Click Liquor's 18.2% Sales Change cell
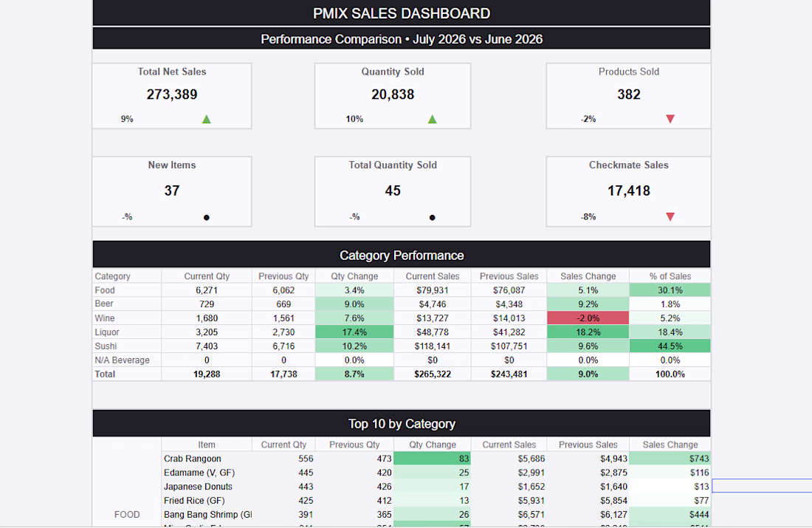 pyautogui.click(x=588, y=332)
